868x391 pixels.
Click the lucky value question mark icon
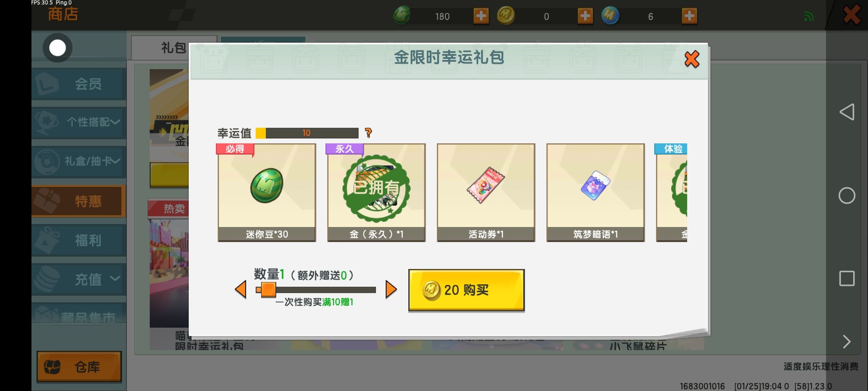click(x=369, y=133)
